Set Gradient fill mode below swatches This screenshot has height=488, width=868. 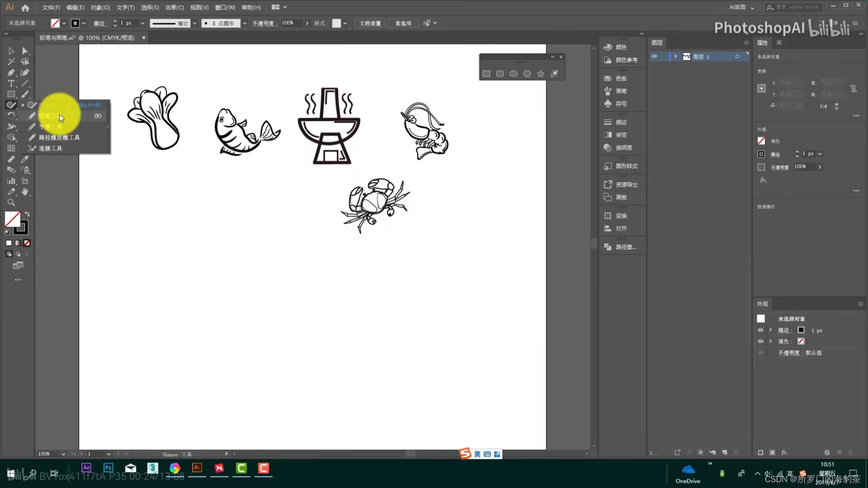18,243
